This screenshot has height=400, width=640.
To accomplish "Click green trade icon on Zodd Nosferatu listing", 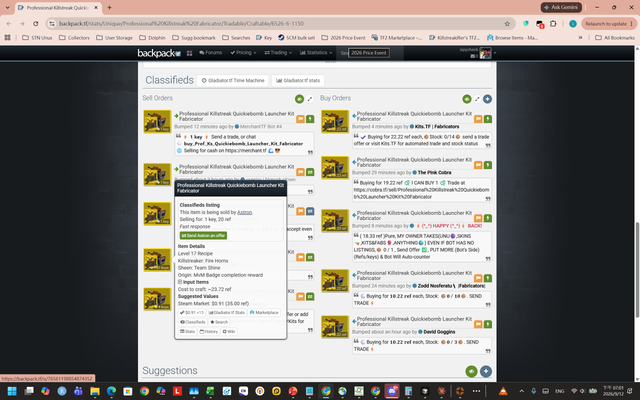I will [x=488, y=278].
